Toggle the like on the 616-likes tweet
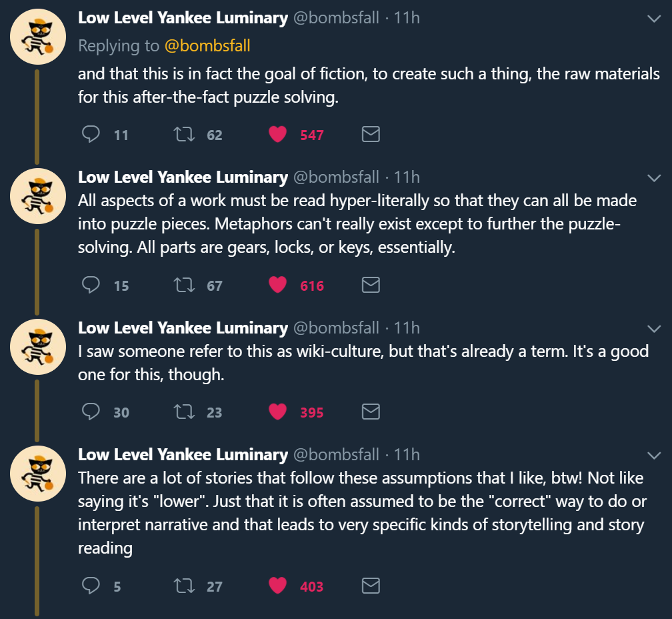The width and height of the screenshot is (672, 619). [x=277, y=285]
